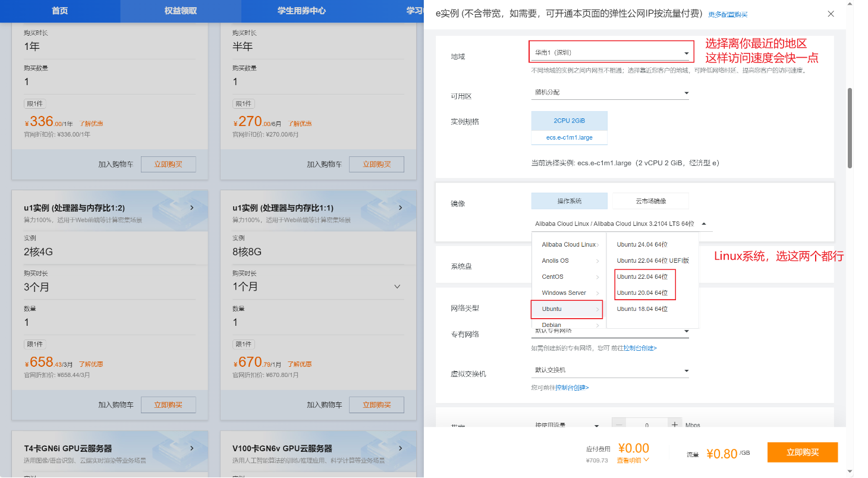Collapse the image dropdown showing Alibaba Cloud Linux
Image resolution: width=868 pixels, height=478 pixels.
pyautogui.click(x=621, y=224)
